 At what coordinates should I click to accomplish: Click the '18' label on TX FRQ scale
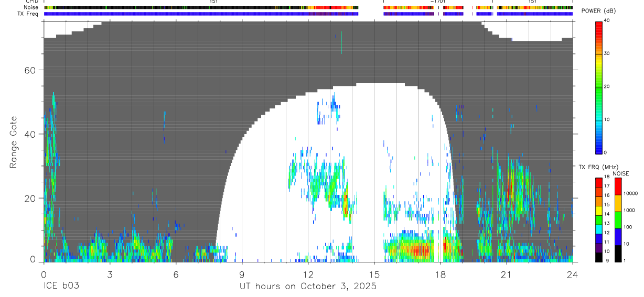(607, 177)
